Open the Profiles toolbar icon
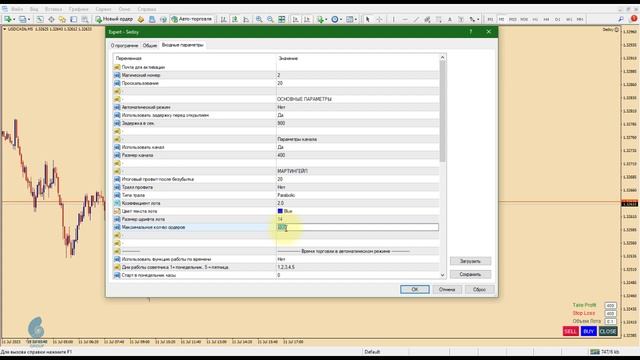 pos(22,19)
